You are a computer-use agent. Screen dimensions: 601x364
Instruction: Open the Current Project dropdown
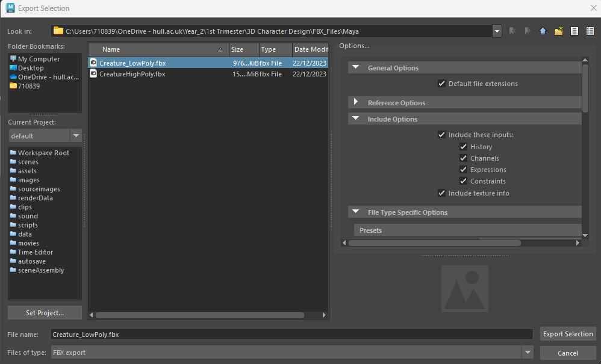(x=76, y=136)
